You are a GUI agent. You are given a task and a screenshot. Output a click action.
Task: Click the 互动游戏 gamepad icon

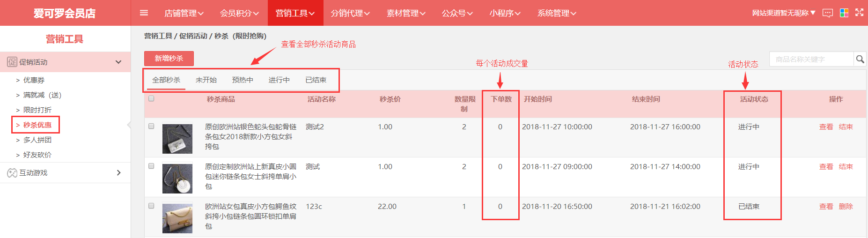pos(12,173)
